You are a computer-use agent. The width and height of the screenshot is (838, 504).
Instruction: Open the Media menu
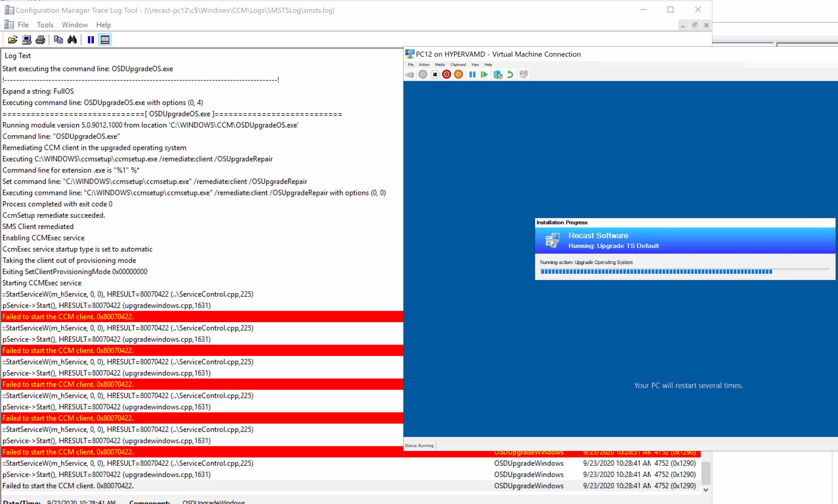coord(439,64)
